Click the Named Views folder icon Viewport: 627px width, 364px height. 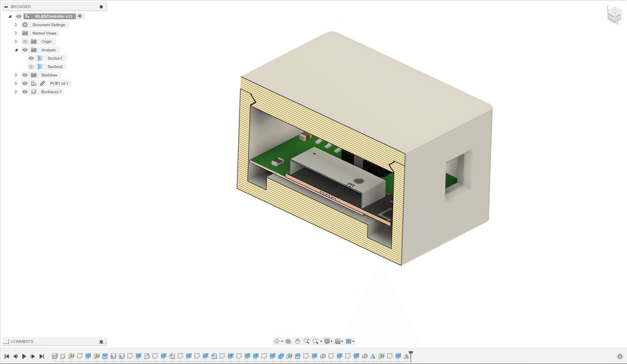(x=24, y=33)
